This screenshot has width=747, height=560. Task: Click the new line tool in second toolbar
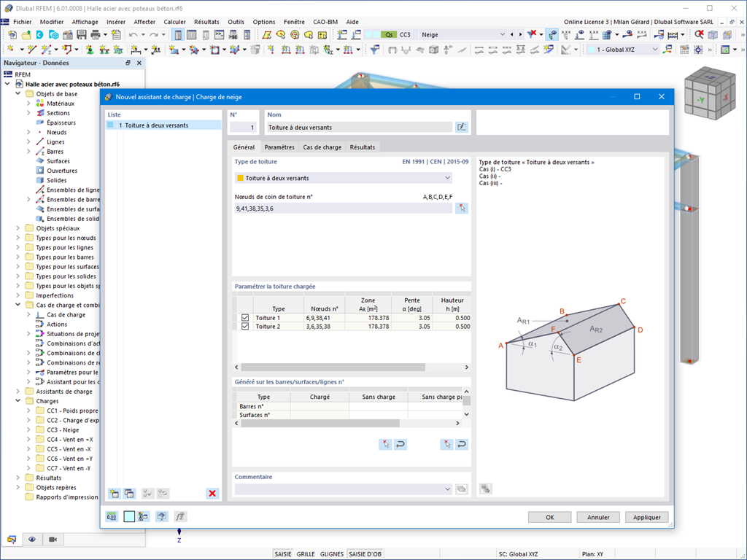(x=32, y=49)
